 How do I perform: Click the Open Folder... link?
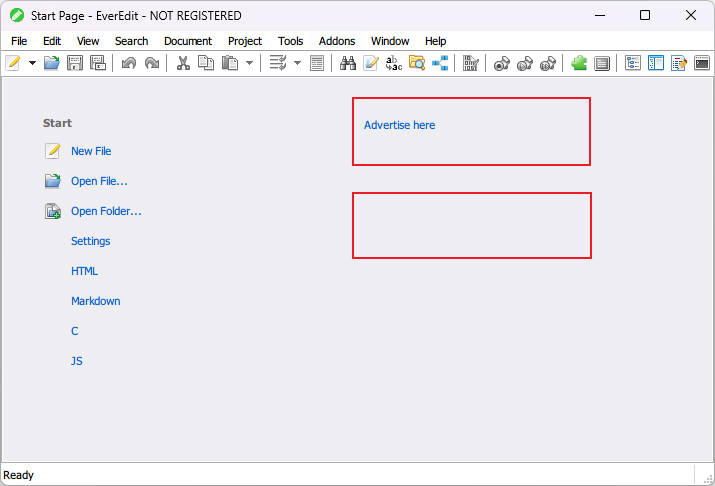pos(106,211)
